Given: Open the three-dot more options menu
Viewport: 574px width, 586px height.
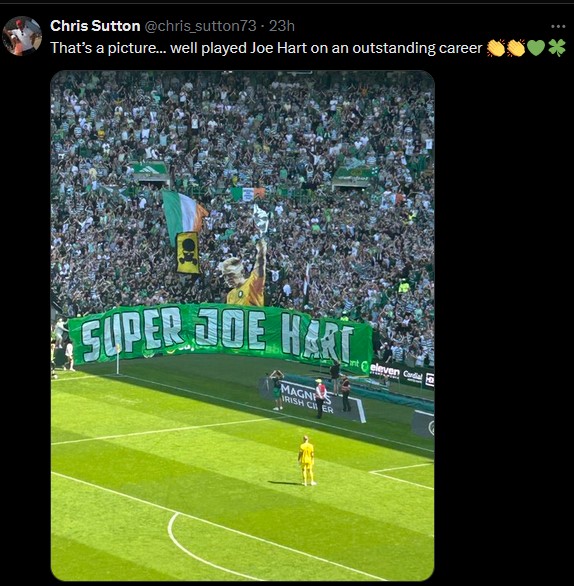Looking at the screenshot, I should 558,26.
